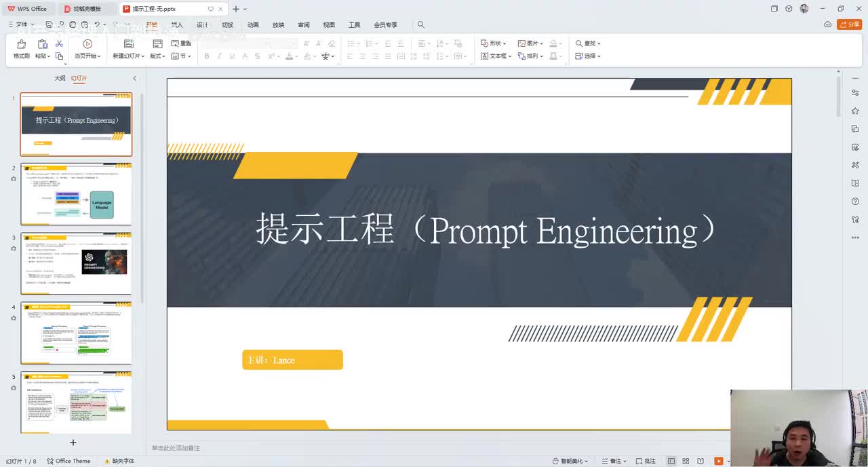This screenshot has width=868, height=467.
Task: Open the Insert (插入) ribbon tab
Action: (x=178, y=24)
